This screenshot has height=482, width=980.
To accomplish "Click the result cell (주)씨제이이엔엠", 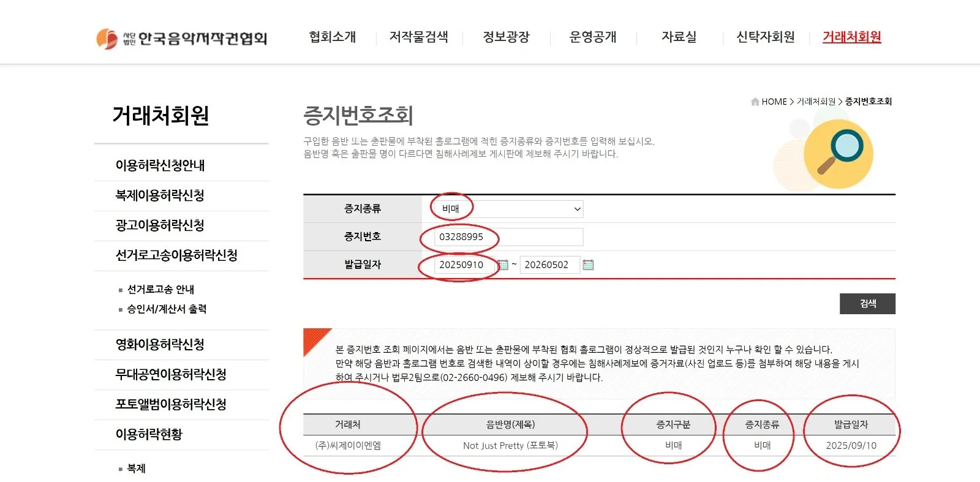I will pos(348,445).
